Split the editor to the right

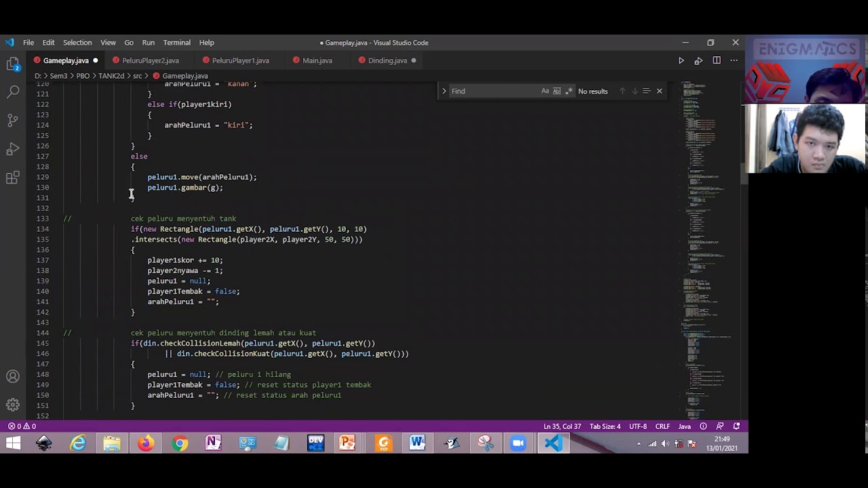click(716, 60)
